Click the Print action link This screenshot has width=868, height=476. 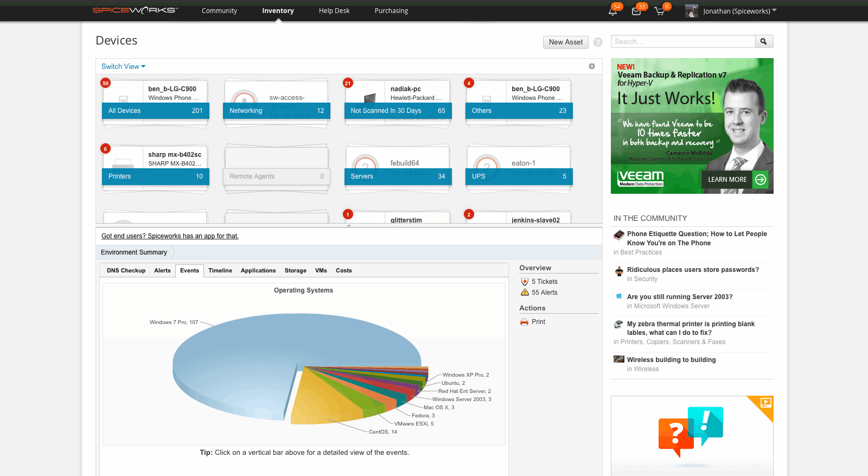click(538, 322)
